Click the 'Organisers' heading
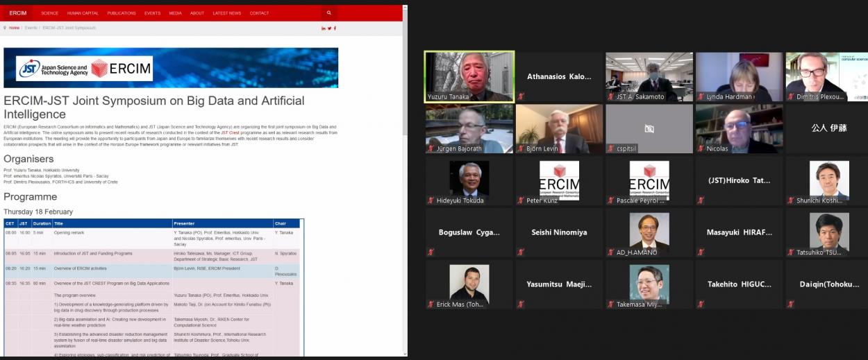868x360 pixels. tap(28, 159)
